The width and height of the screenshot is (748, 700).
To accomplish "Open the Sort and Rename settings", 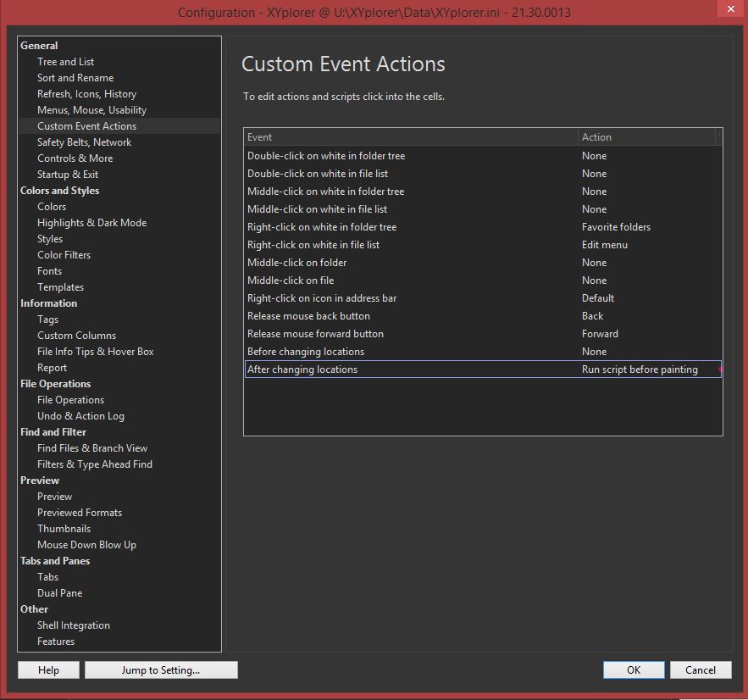I will click(74, 77).
